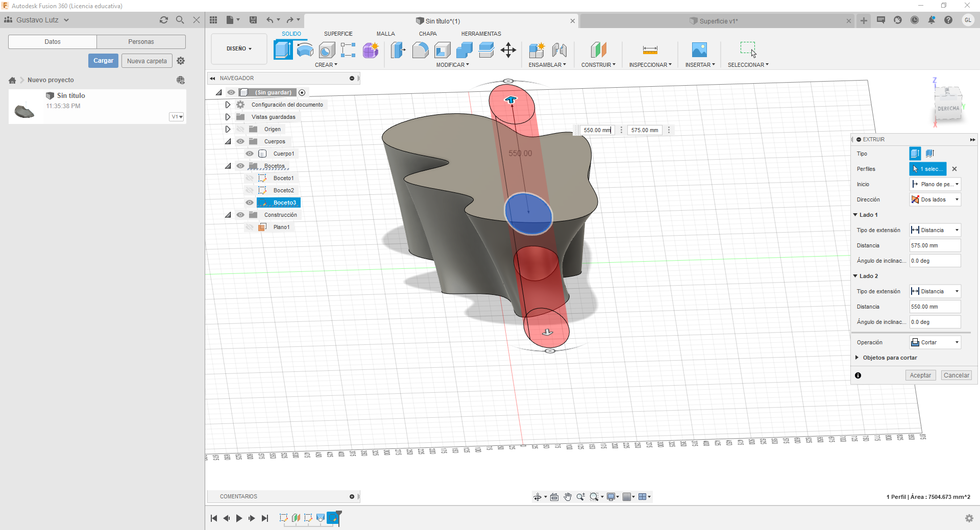Viewport: 980px width, 530px height.
Task: Choose the Revolve tool icon
Action: coord(305,50)
